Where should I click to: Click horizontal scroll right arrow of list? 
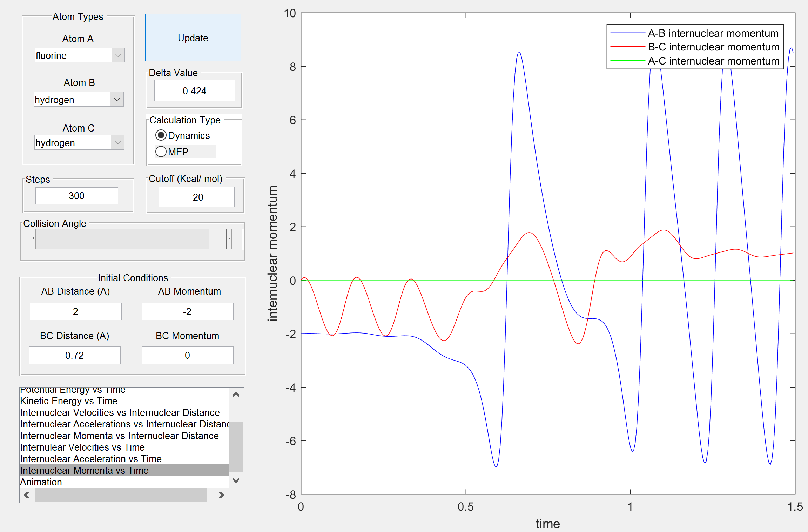click(x=221, y=495)
